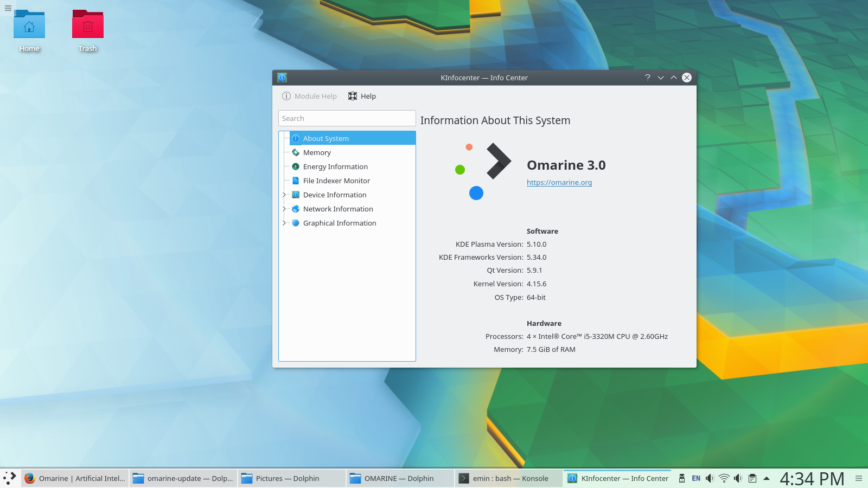Image resolution: width=868 pixels, height=488 pixels.
Task: Open the clipboard tray icon
Action: coord(752,478)
